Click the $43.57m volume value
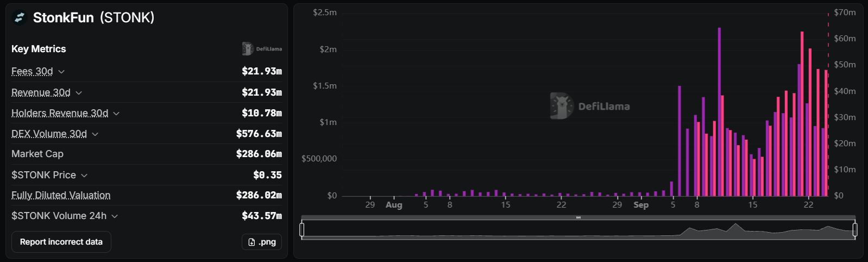Viewport: 868px width, 262px height. (262, 216)
